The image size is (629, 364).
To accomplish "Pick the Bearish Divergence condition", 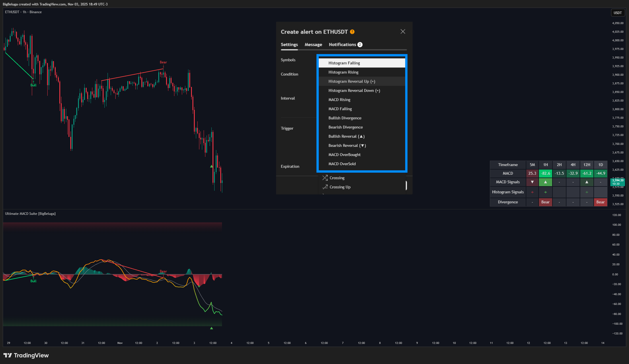I will click(362, 127).
